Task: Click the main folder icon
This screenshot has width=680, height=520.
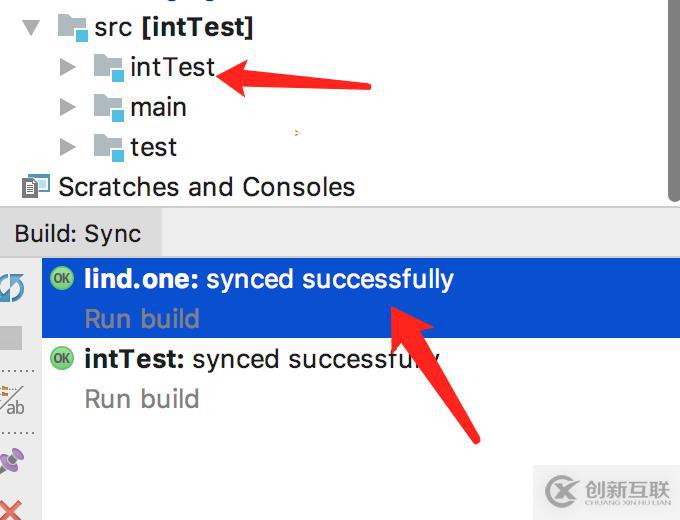Action: 108,106
